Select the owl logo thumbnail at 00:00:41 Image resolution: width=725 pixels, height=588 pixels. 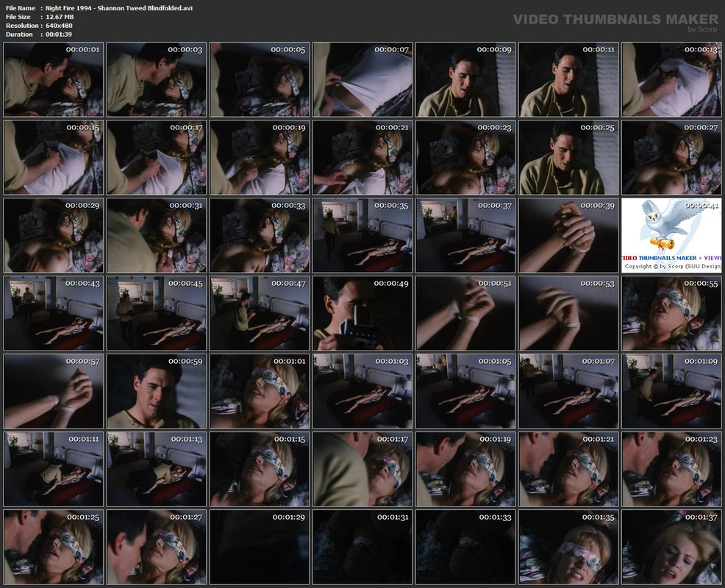click(672, 235)
